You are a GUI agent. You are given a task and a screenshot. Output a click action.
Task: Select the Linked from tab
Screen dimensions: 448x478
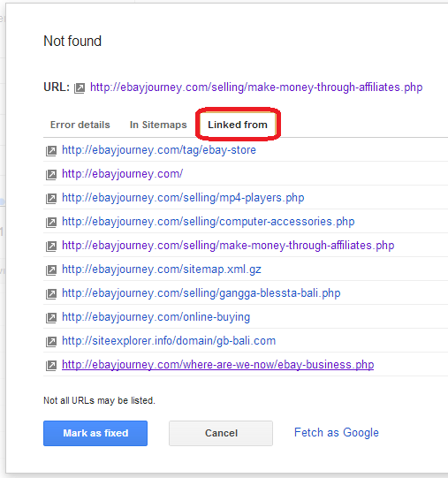pos(238,125)
